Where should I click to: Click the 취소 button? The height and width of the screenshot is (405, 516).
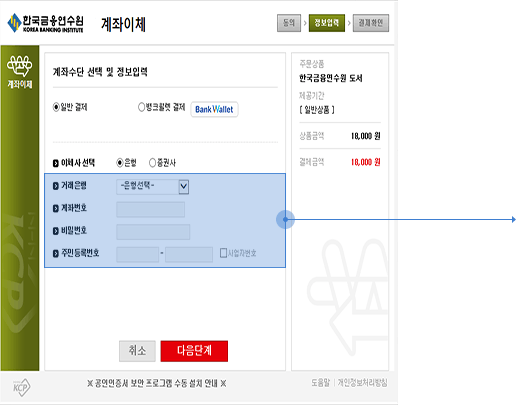(x=137, y=351)
